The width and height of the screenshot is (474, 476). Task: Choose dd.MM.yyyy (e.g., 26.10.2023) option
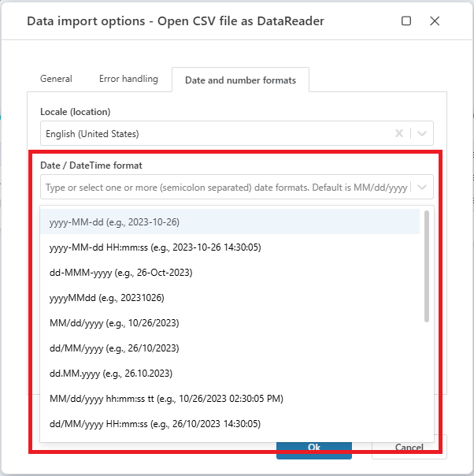(x=230, y=373)
